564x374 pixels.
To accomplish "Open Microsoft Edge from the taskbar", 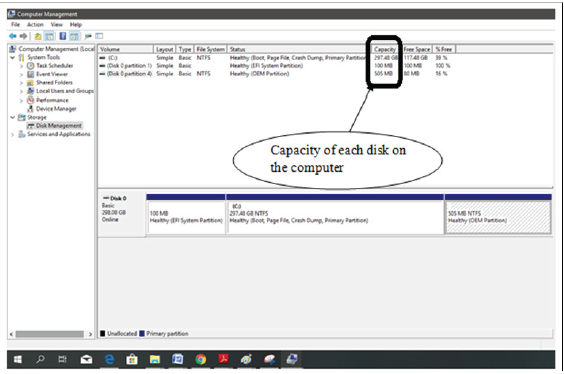I will coord(109,359).
